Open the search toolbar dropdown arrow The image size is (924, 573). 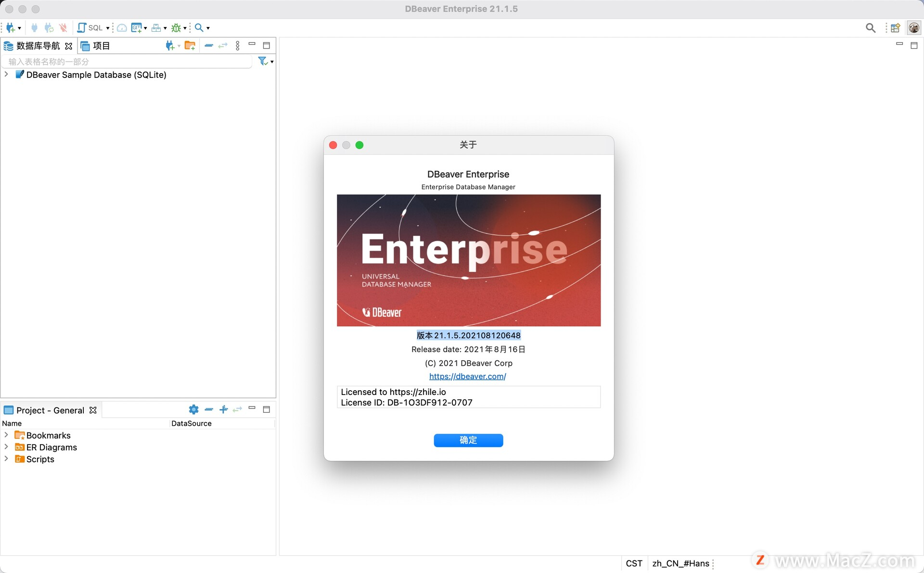click(208, 28)
